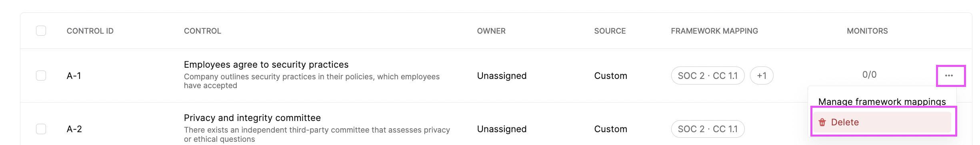Sort by the OWNER column header

(491, 31)
